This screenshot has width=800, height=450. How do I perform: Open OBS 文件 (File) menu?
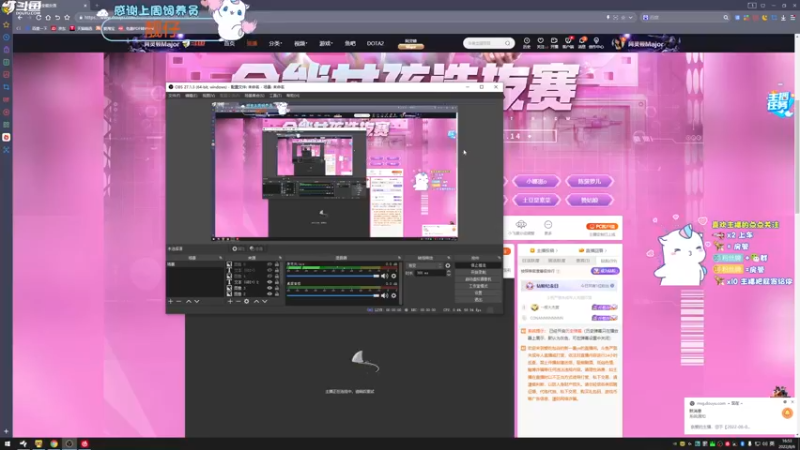(x=174, y=95)
